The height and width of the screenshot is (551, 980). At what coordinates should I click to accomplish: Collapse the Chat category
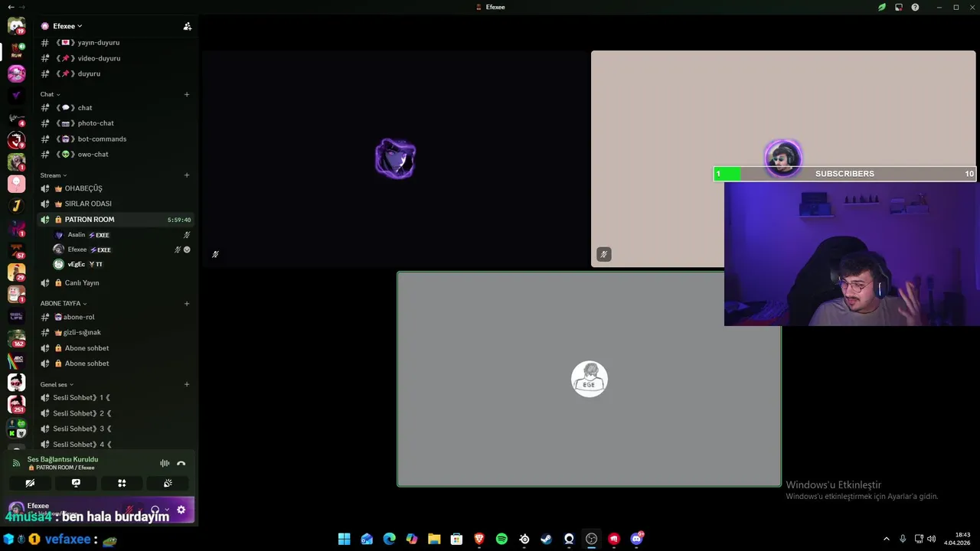[x=51, y=94]
